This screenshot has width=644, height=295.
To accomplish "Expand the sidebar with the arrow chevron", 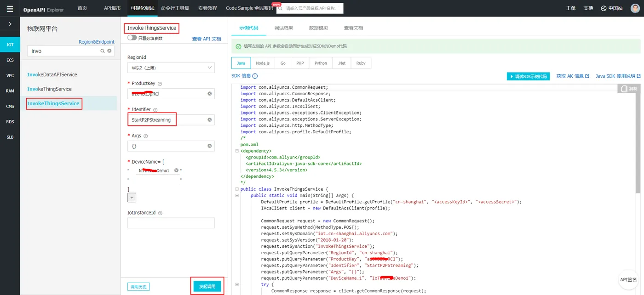I will [x=10, y=23].
